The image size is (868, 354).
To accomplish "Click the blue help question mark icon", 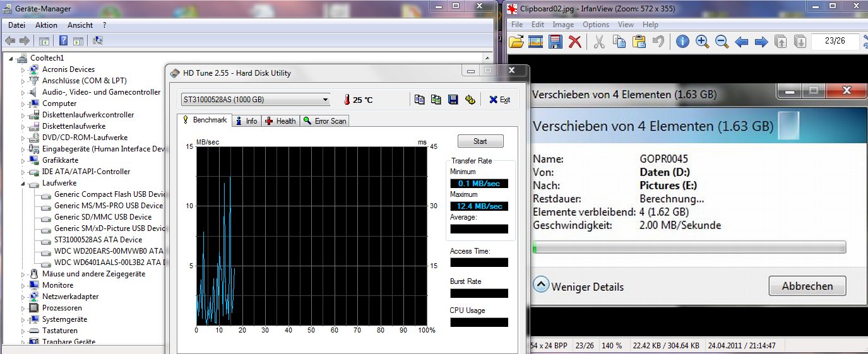I will pyautogui.click(x=63, y=41).
